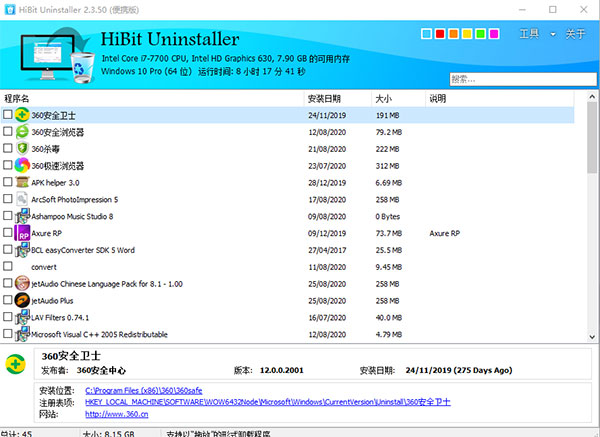This screenshot has height=437, width=600.
Task: Click the vertical scrollbar thumb
Action: click(x=592, y=137)
